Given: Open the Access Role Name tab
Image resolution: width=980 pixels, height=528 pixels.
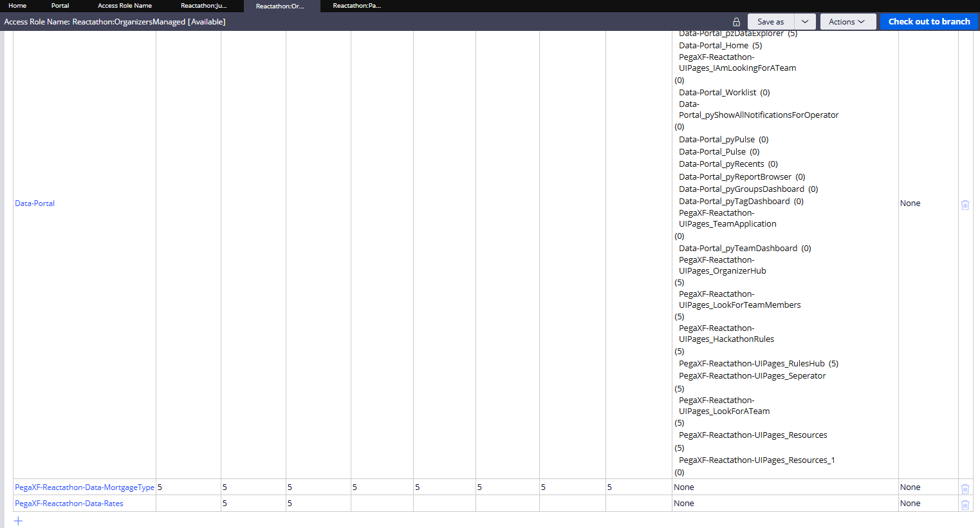Looking at the screenshot, I should pos(125,6).
